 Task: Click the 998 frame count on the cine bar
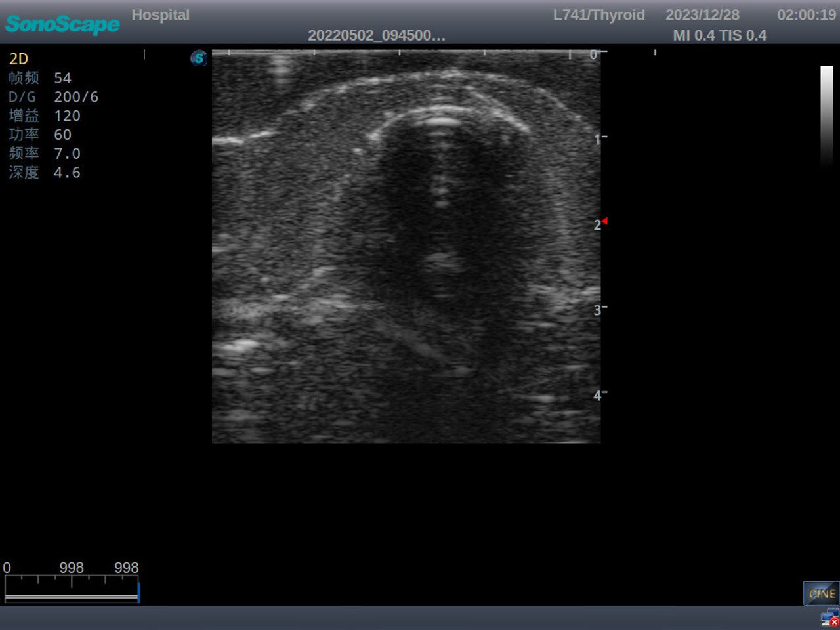click(72, 567)
